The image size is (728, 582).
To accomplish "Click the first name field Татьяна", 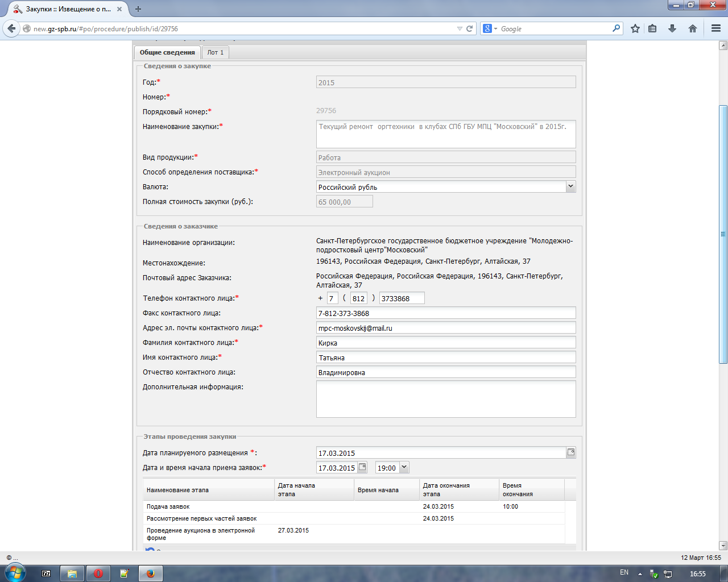I will (446, 357).
